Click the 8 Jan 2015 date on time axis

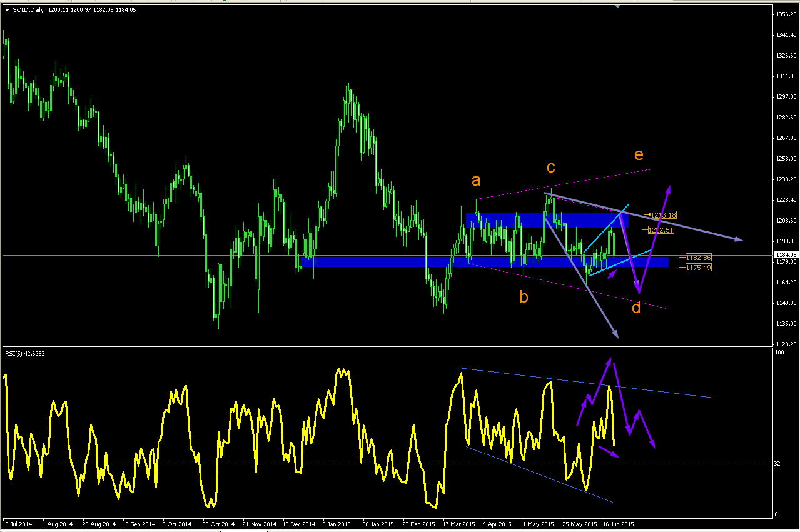pyautogui.click(x=337, y=524)
